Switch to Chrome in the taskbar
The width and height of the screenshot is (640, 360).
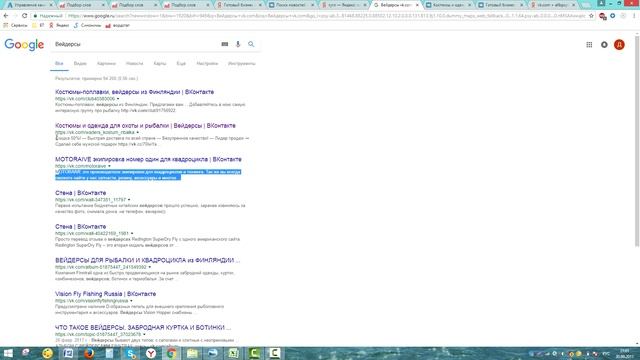(x=172, y=353)
